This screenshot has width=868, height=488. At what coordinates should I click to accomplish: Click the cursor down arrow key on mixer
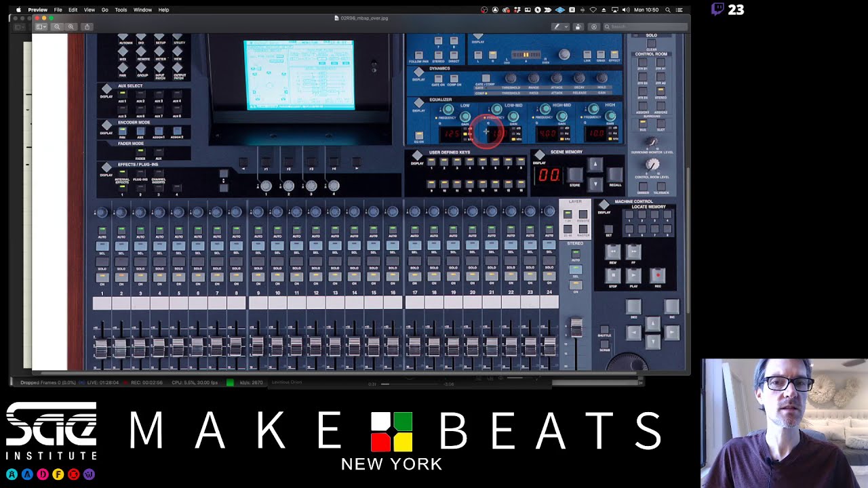[x=652, y=341]
